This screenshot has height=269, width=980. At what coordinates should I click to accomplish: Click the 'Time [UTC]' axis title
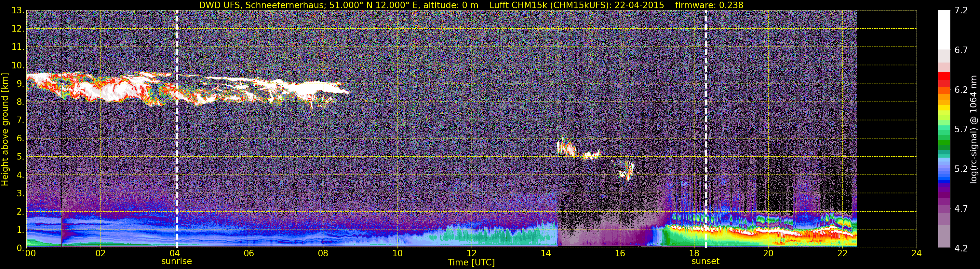click(x=471, y=262)
